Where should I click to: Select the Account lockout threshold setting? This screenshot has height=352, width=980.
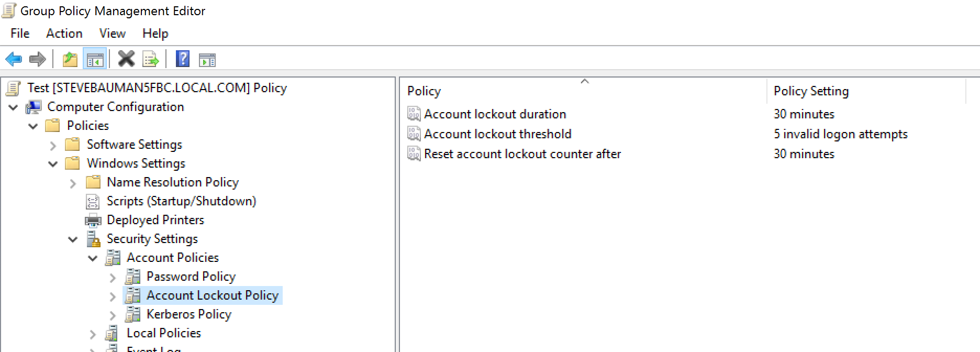(x=498, y=134)
